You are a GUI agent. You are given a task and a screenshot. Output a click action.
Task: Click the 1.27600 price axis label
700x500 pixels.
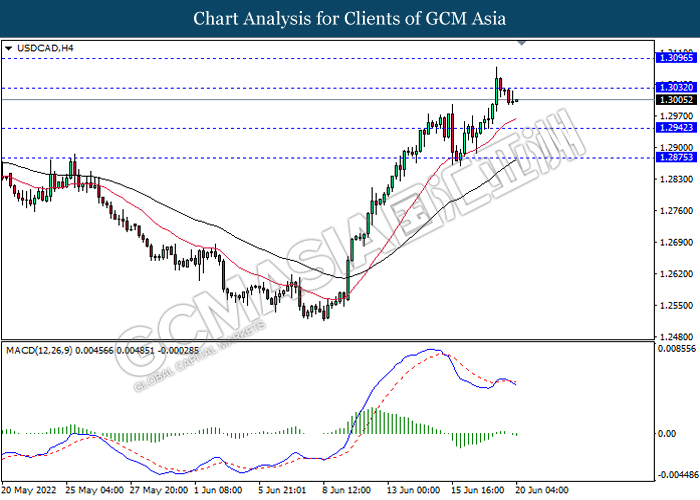(x=676, y=211)
